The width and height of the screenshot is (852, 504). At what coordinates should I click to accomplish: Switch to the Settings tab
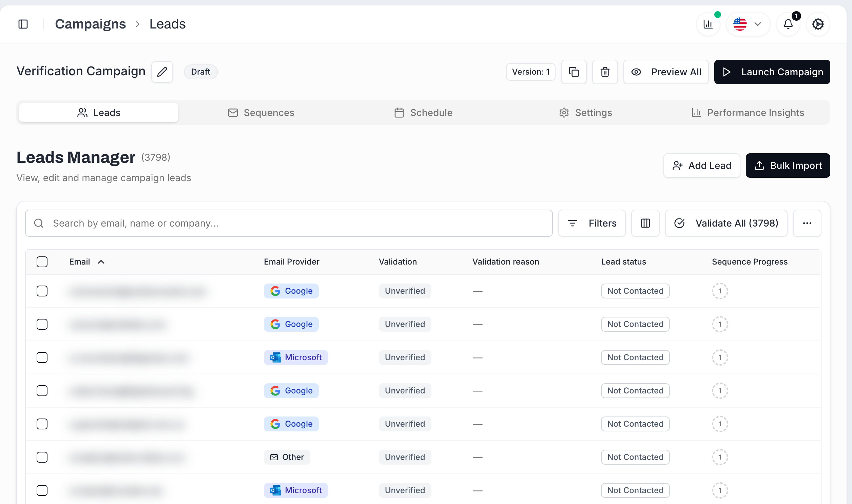(585, 113)
